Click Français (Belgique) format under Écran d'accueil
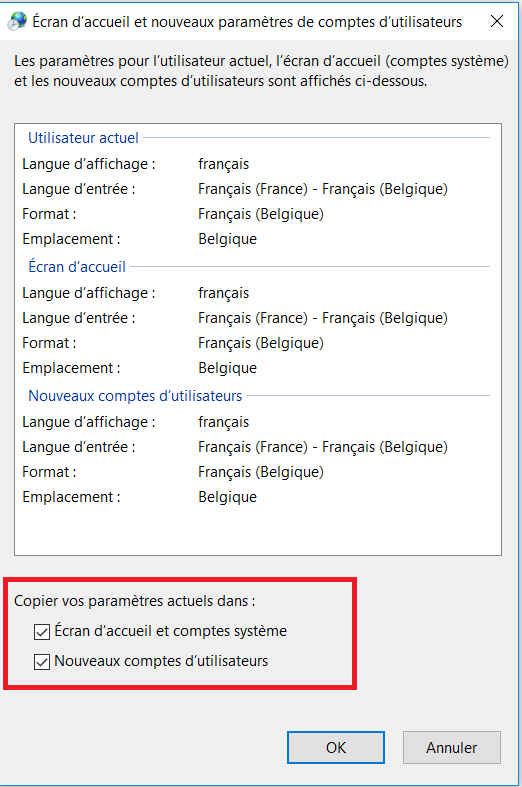The width and height of the screenshot is (522, 787). [x=261, y=343]
